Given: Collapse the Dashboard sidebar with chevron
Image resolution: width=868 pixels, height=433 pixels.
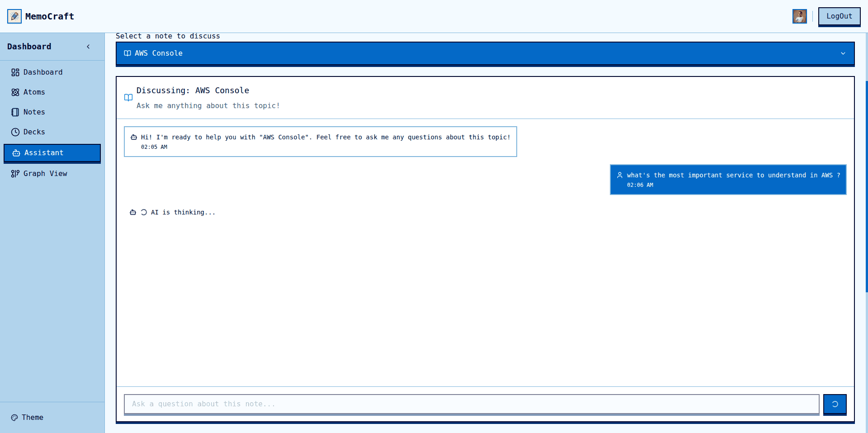Looking at the screenshot, I should pyautogui.click(x=88, y=47).
